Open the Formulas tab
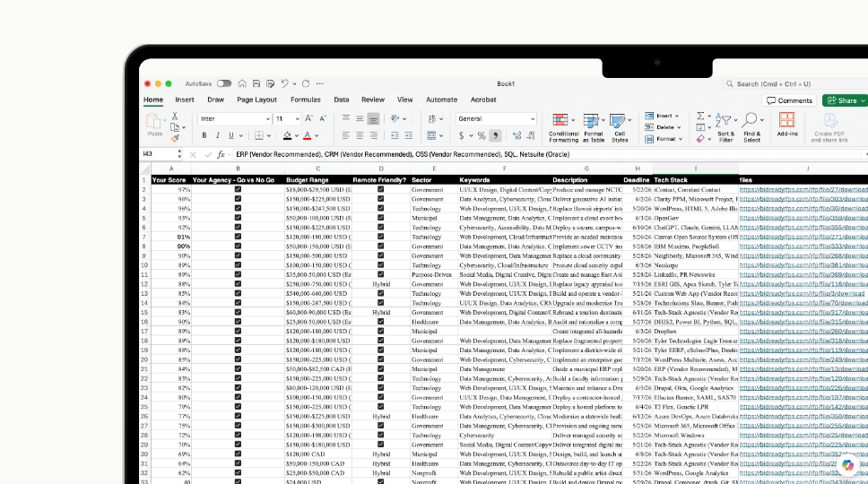The height and width of the screenshot is (484, 868). click(306, 99)
